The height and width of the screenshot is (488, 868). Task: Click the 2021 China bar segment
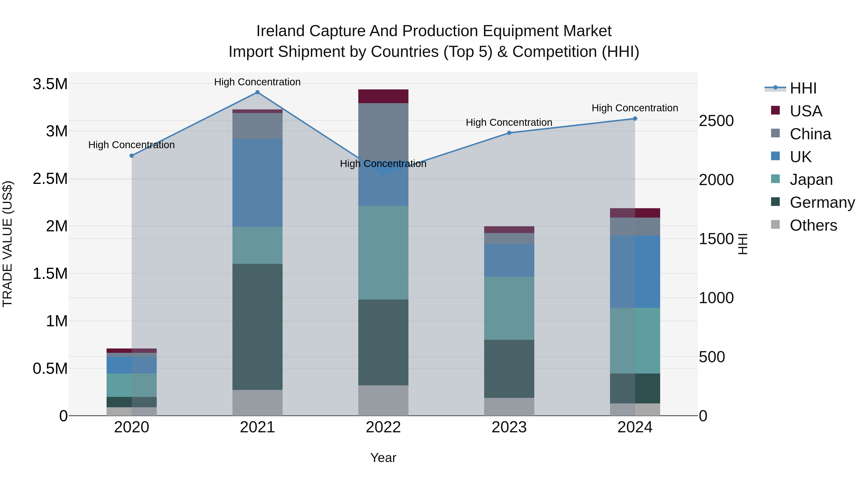258,126
